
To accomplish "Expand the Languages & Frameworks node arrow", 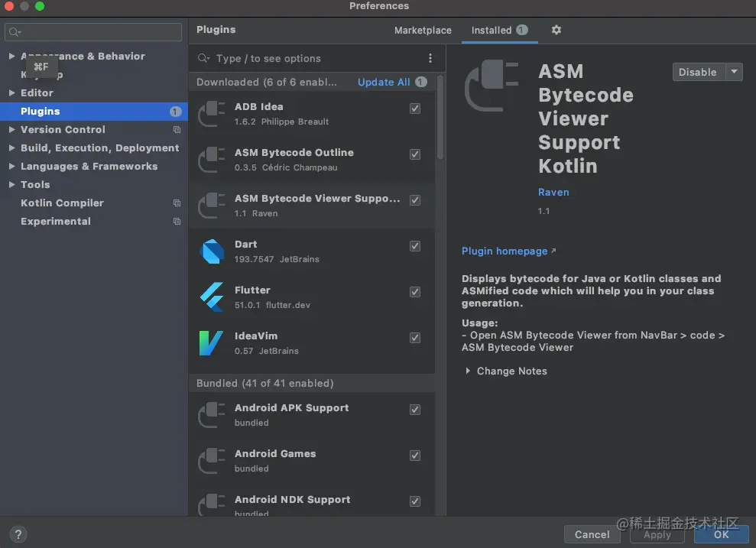I will click(x=11, y=166).
